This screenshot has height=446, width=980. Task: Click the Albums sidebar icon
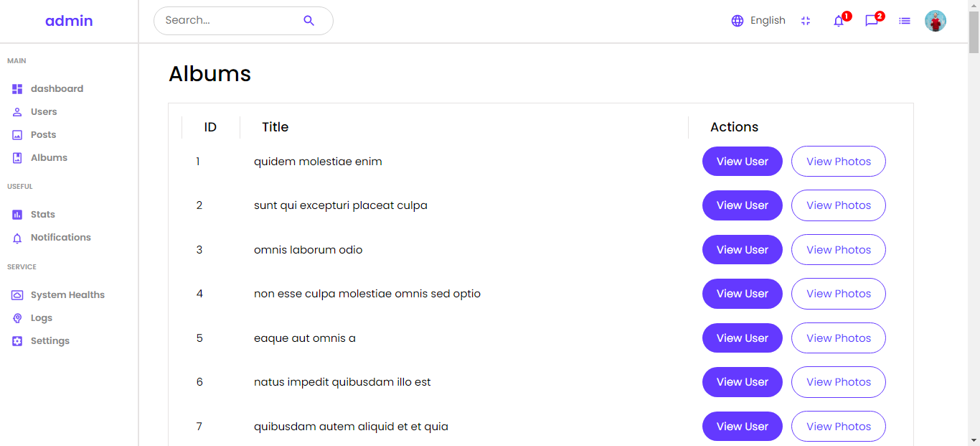coord(17,158)
